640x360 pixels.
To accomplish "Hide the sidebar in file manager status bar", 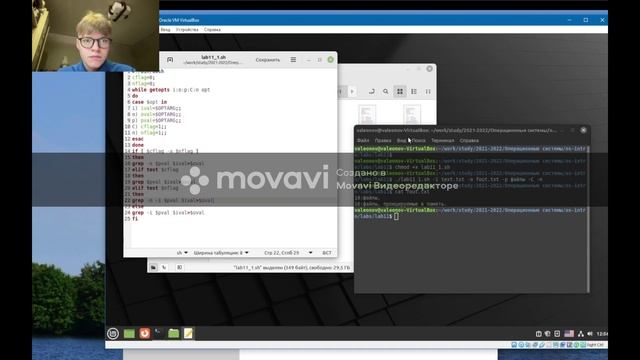I will [x=180, y=268].
